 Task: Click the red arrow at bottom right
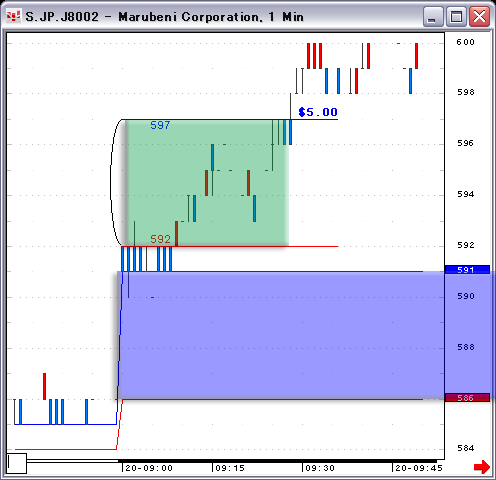(x=482, y=467)
